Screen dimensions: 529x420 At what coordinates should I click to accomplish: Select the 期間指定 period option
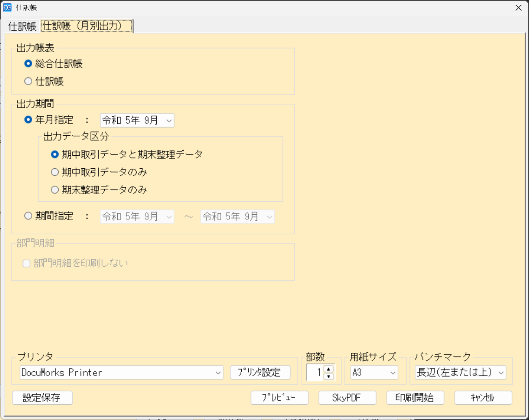click(28, 216)
